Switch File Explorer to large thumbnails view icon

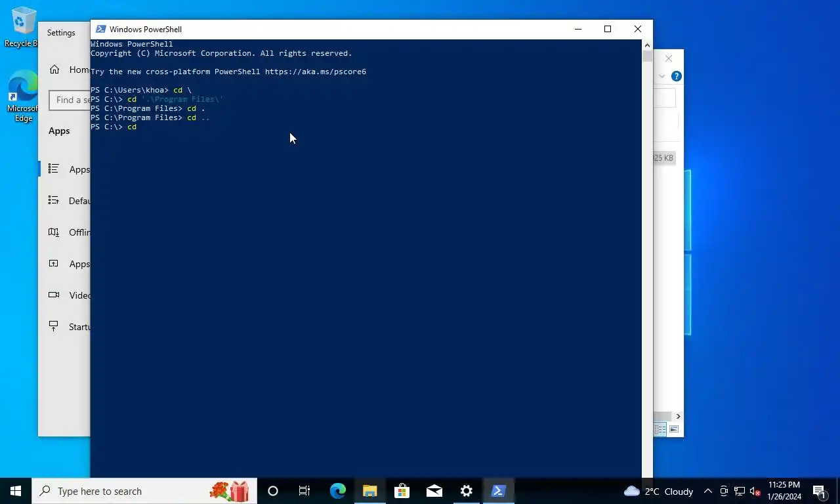(x=674, y=429)
